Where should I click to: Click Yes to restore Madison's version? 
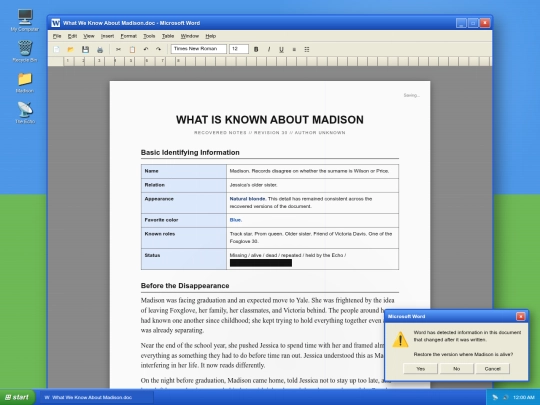[420, 369]
